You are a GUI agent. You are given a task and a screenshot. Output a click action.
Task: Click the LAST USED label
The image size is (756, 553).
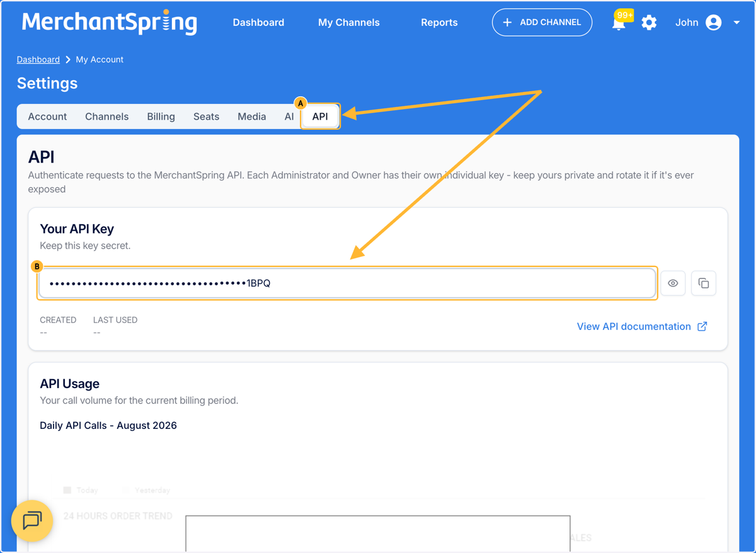[x=115, y=320]
